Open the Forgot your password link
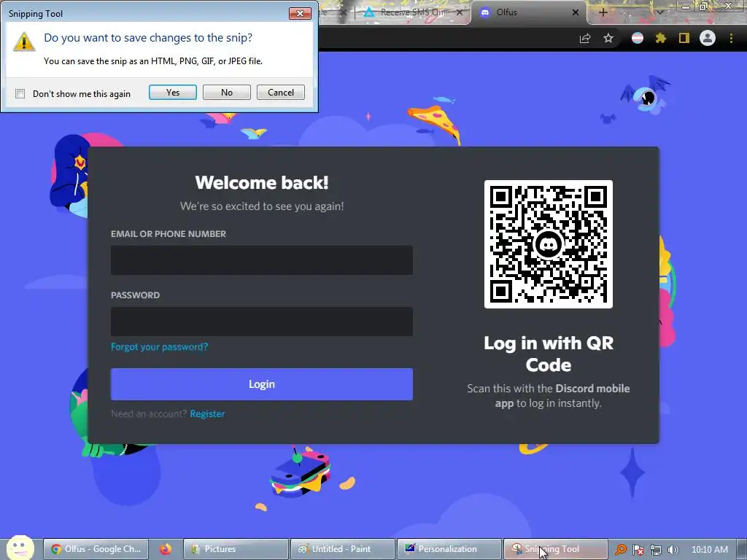 pyautogui.click(x=159, y=346)
